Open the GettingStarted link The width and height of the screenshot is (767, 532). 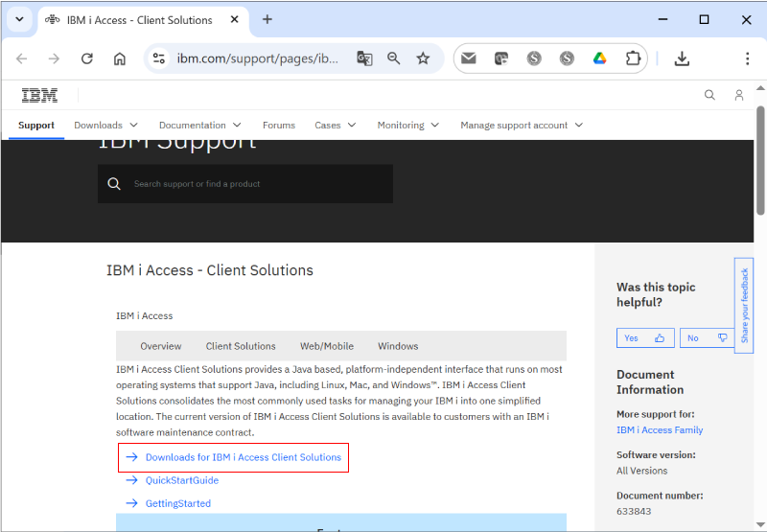point(178,503)
